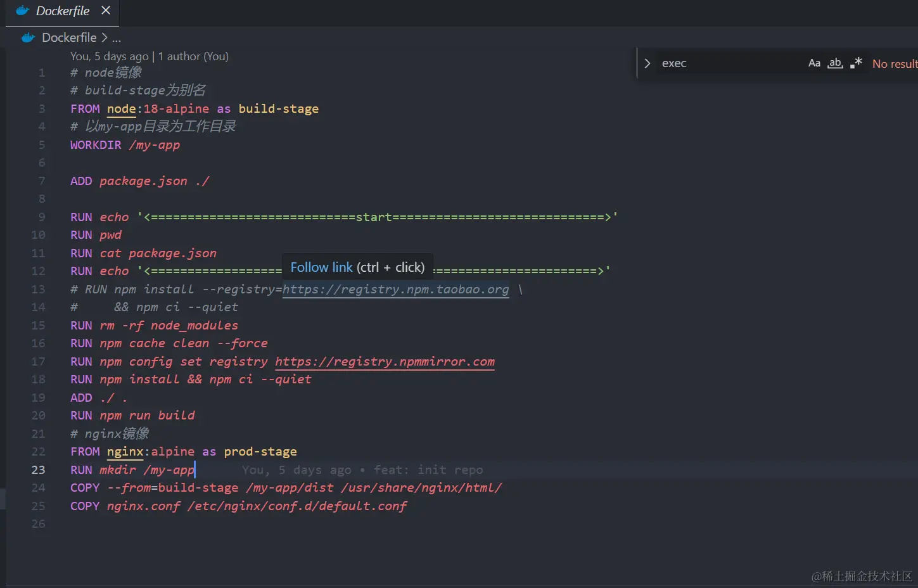Image resolution: width=918 pixels, height=588 pixels.
Task: Close the Dockerfile editor tab
Action: click(x=106, y=10)
